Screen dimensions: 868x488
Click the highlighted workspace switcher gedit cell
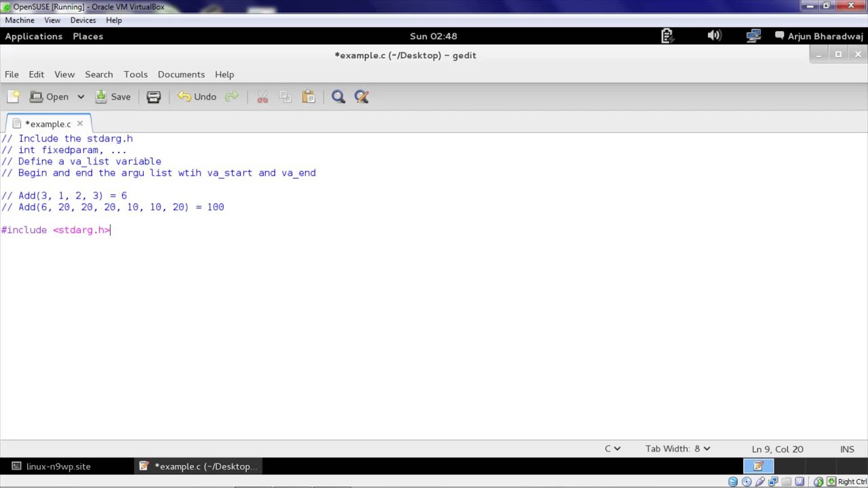[758, 466]
